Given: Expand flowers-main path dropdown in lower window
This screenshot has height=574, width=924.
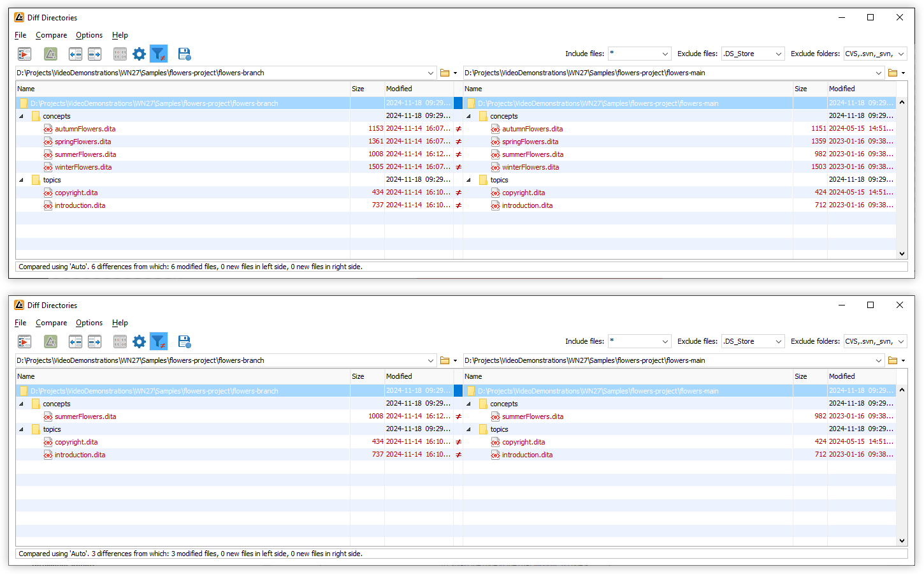Looking at the screenshot, I should pos(879,360).
